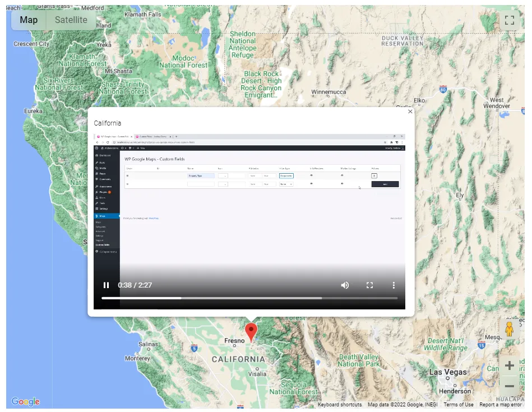Open video fullscreen mode

tap(369, 285)
